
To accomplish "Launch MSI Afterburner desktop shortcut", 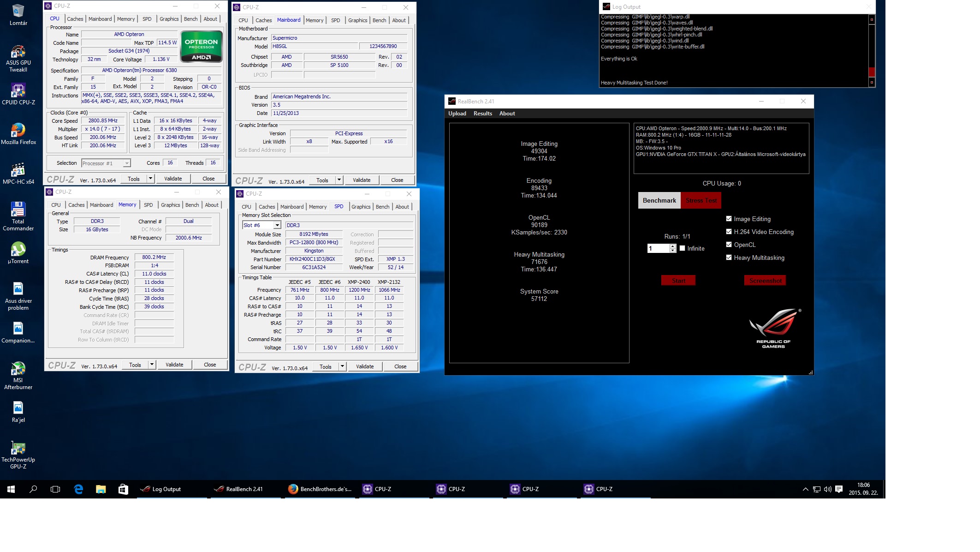I will (18, 375).
